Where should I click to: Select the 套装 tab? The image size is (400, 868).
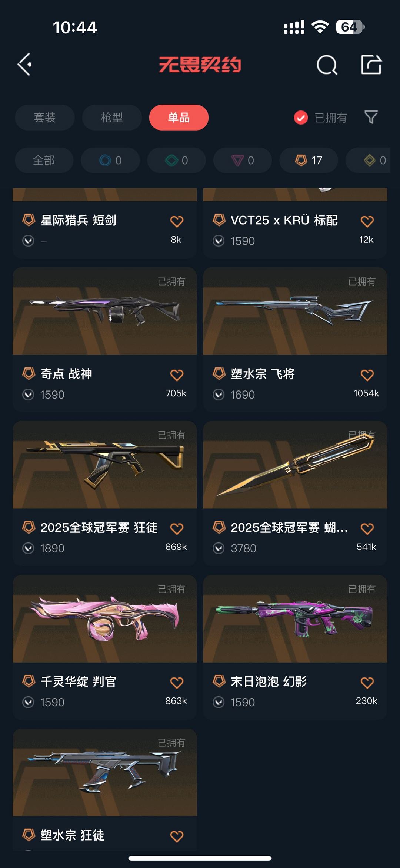[45, 118]
